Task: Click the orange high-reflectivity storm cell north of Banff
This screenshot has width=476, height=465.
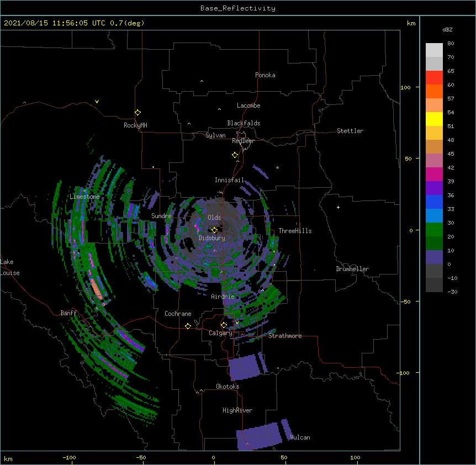Action: [97, 288]
